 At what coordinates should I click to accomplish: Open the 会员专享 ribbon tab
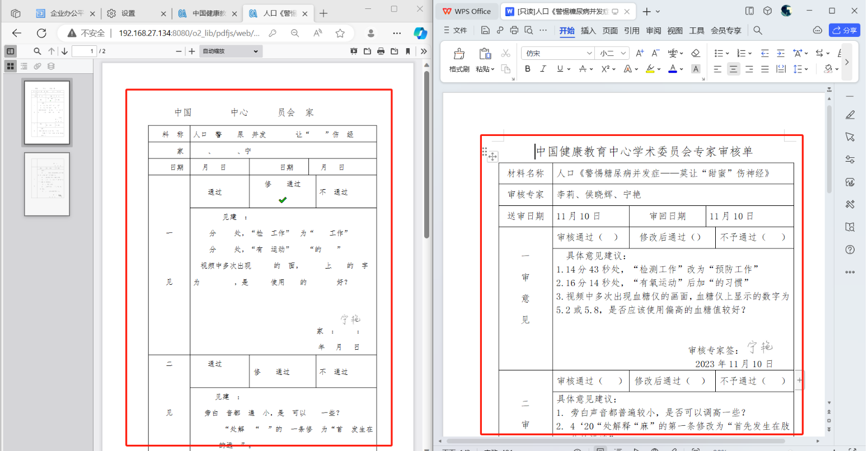click(726, 31)
